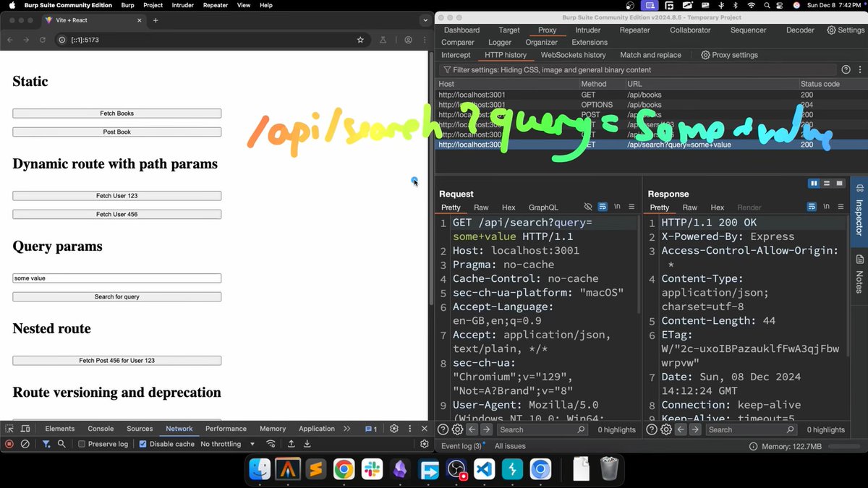Open the No throttling dropdown
Image resolution: width=868 pixels, height=488 pixels.
point(228,444)
